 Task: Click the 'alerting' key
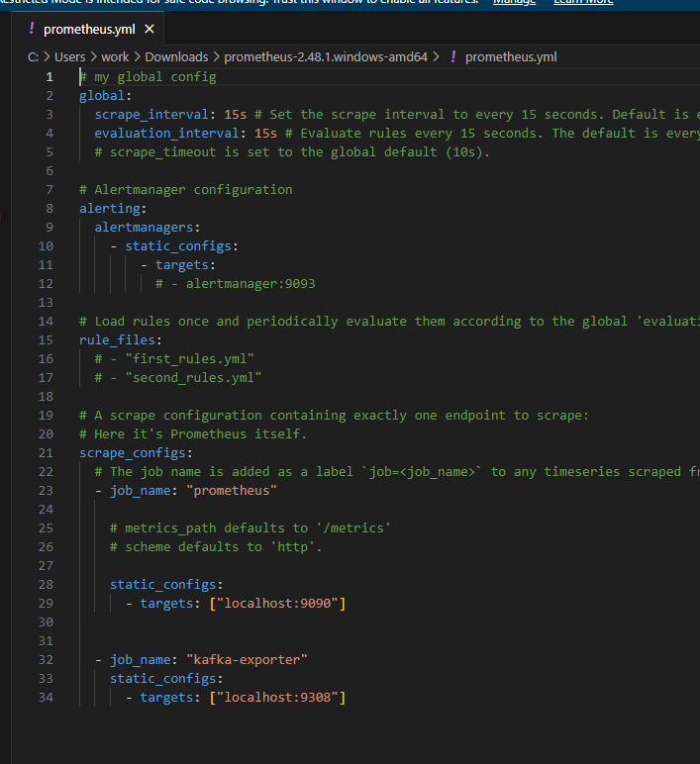pos(110,209)
